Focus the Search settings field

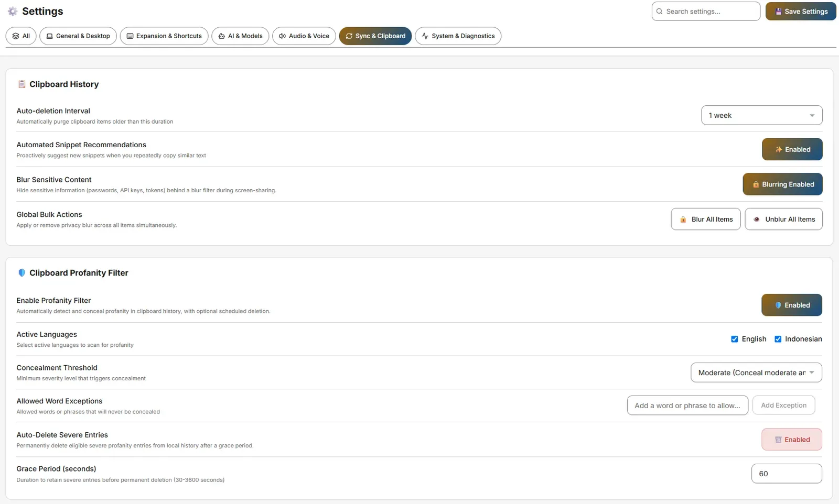tap(706, 12)
